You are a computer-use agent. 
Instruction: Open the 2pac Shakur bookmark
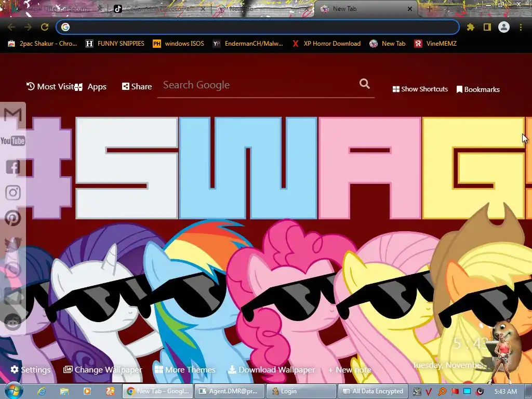tap(43, 44)
